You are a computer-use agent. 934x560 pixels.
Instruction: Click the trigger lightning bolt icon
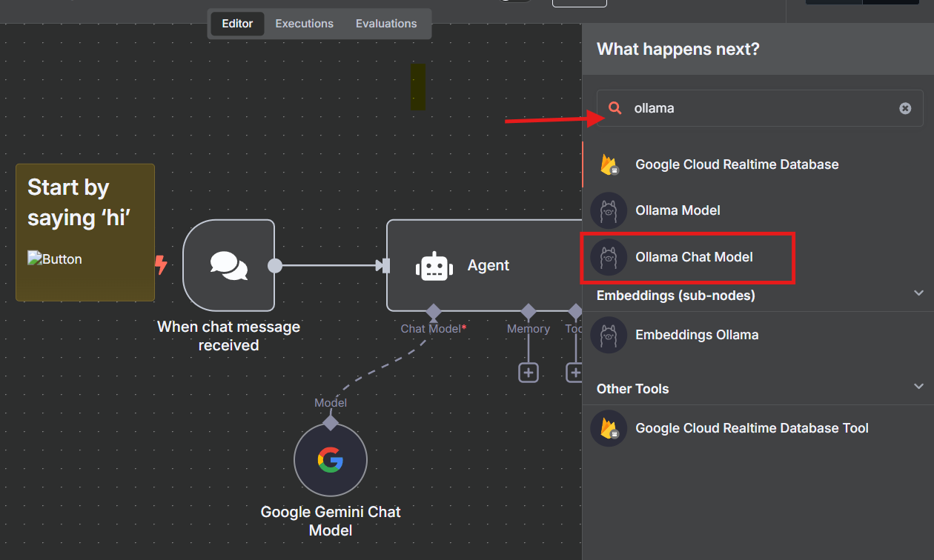161,265
